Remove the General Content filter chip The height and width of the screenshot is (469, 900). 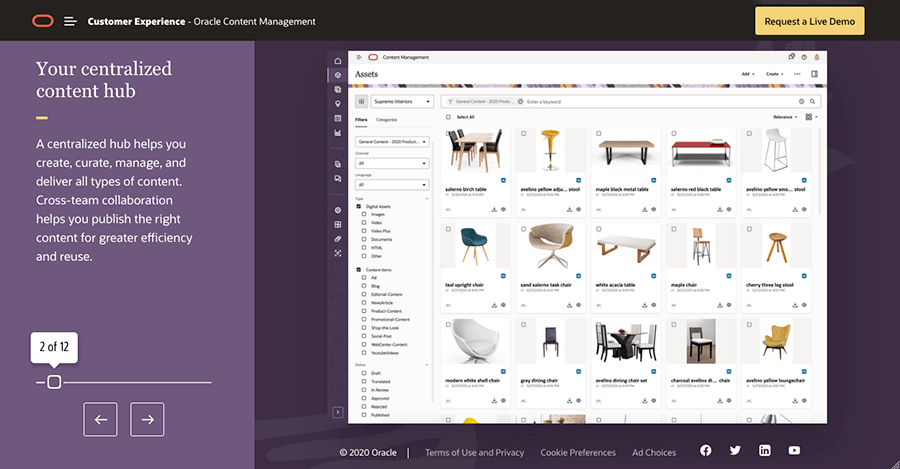(x=521, y=102)
